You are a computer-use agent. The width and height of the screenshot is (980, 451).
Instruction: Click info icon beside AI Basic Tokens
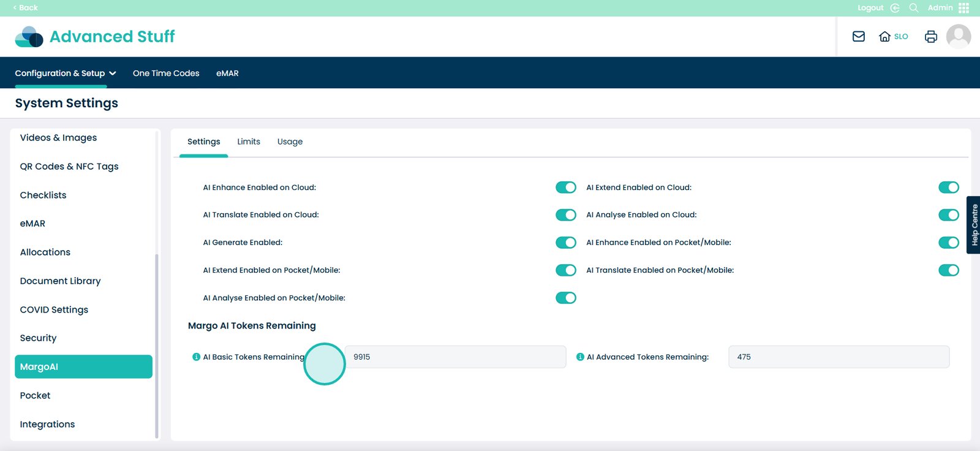(x=196, y=357)
